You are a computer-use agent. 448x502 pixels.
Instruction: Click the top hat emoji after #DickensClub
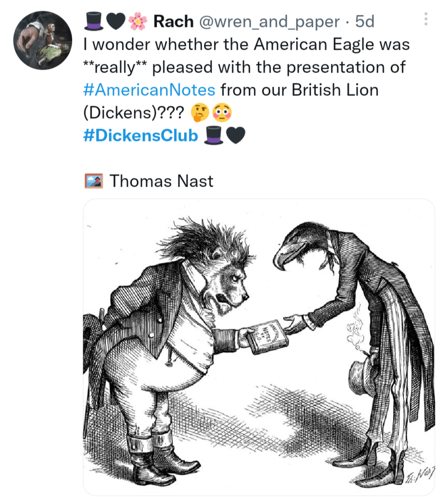point(214,135)
